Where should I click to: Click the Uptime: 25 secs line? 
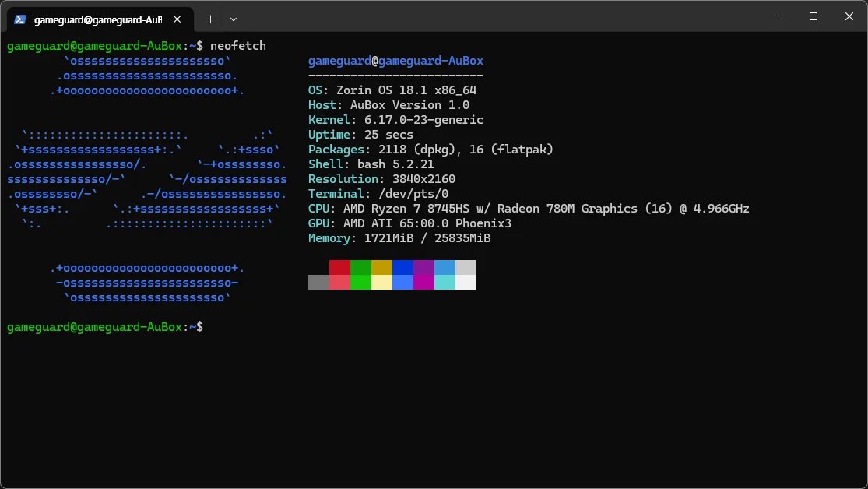point(360,135)
